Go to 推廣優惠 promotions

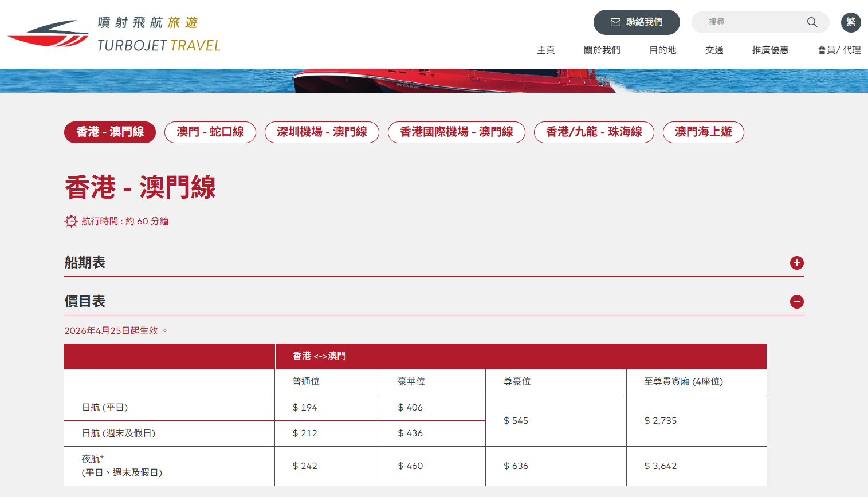tap(770, 50)
